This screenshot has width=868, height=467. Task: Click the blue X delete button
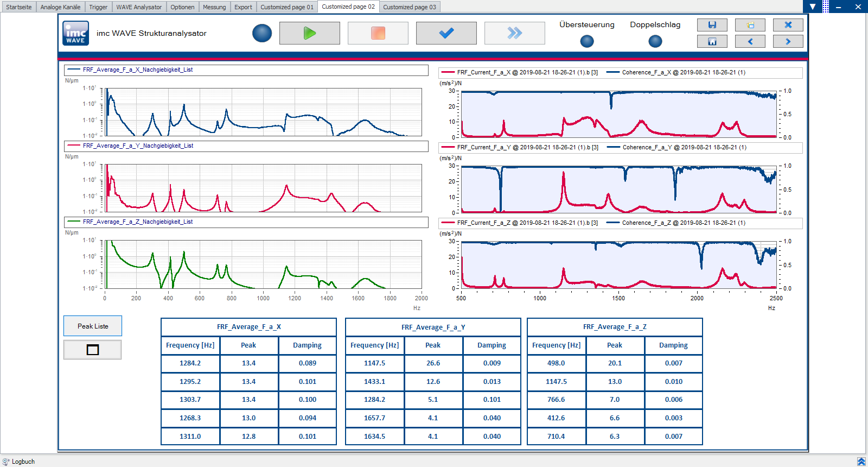[x=788, y=25]
